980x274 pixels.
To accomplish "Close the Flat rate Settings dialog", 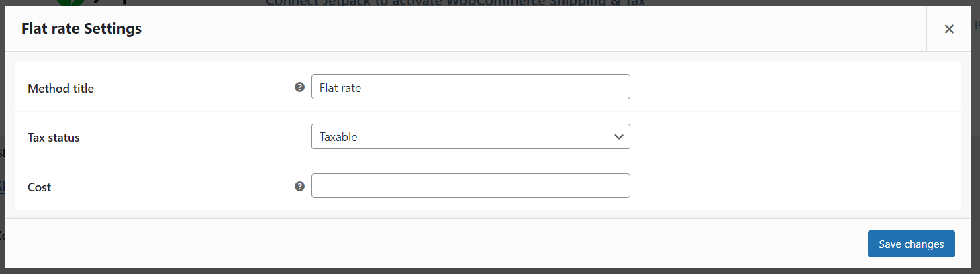I will (x=949, y=28).
